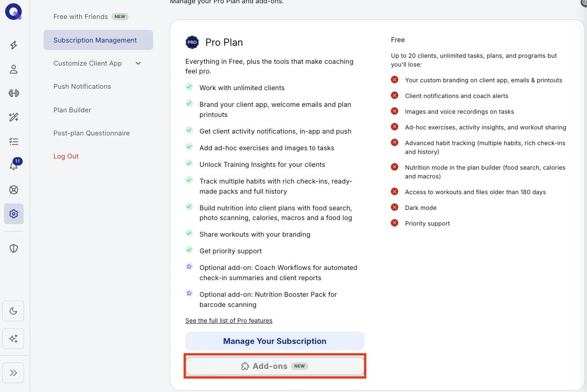Expand the Customize Client App chevron
This screenshot has height=392, width=587.
tap(138, 63)
